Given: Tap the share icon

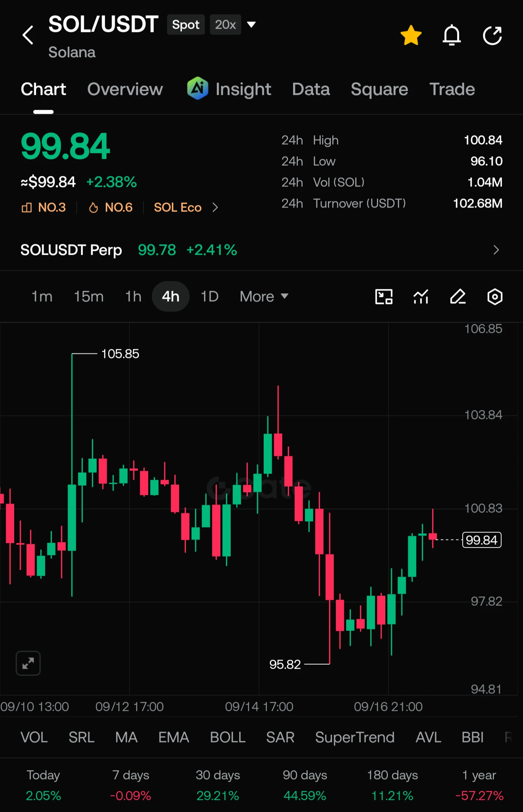Looking at the screenshot, I should point(492,35).
